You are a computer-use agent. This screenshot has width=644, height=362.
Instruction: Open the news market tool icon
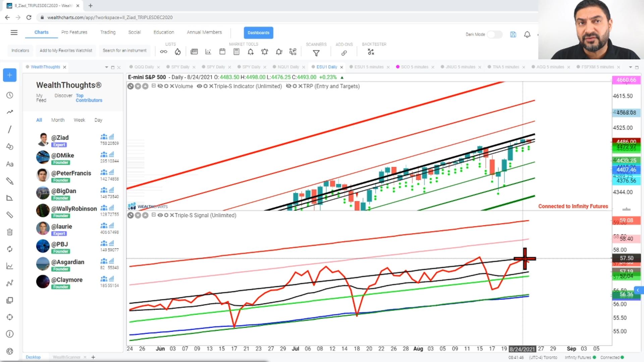point(194,52)
